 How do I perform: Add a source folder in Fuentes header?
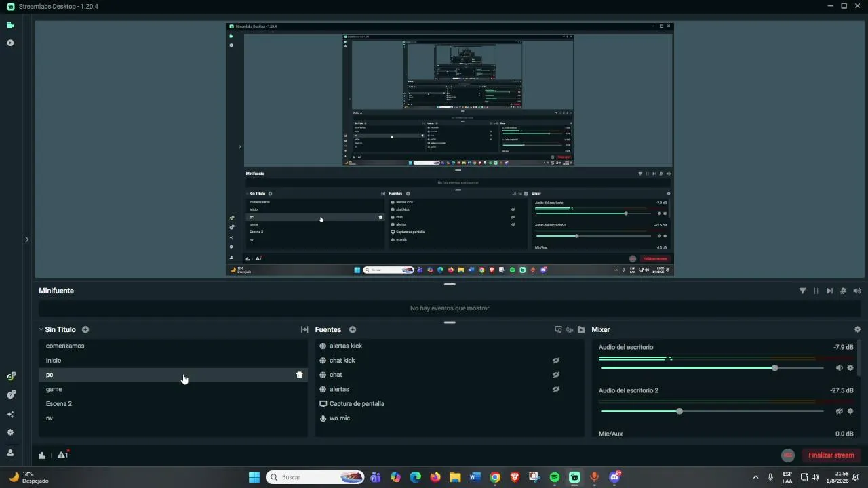click(581, 330)
